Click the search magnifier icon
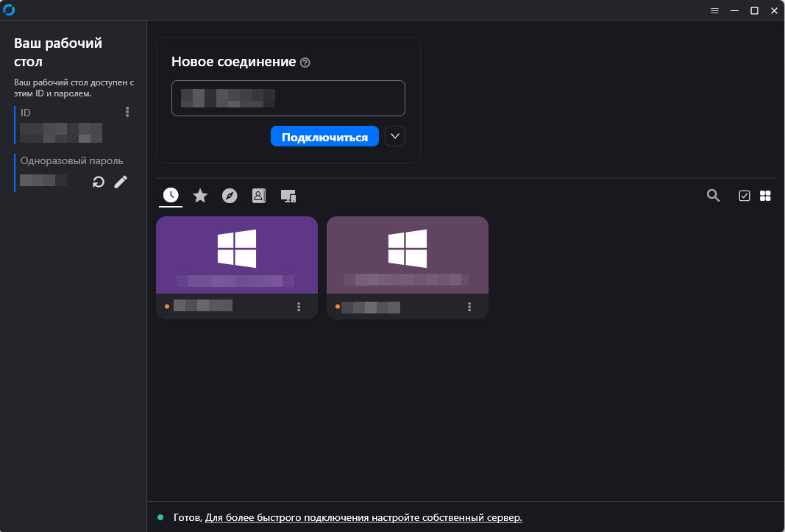The height and width of the screenshot is (532, 785). 714,196
